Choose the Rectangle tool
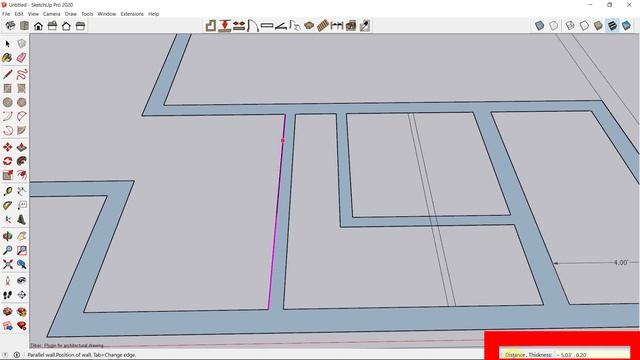 (7, 88)
